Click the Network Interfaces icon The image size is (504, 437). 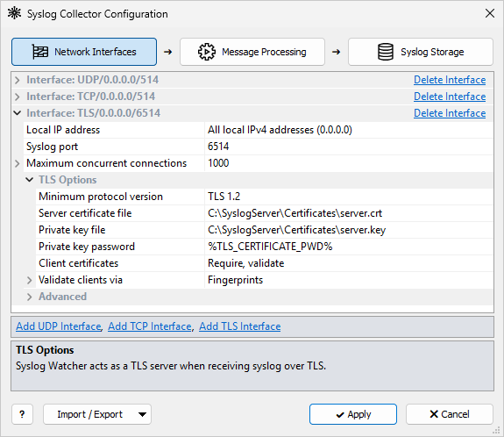(40, 52)
